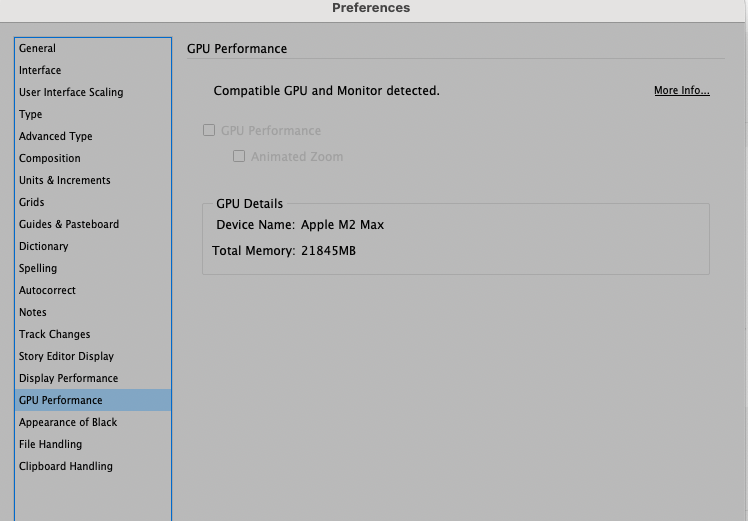Open the More Info link

click(x=681, y=91)
